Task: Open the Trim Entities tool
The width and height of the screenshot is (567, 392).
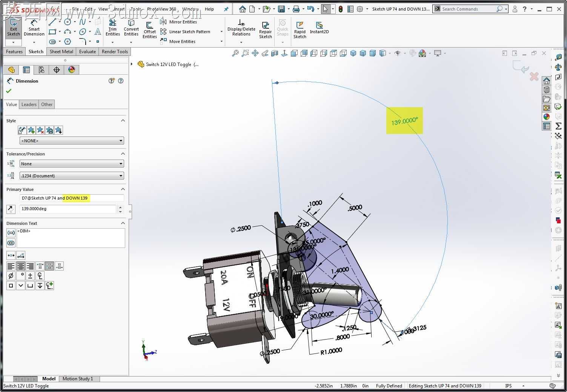Action: pos(112,28)
